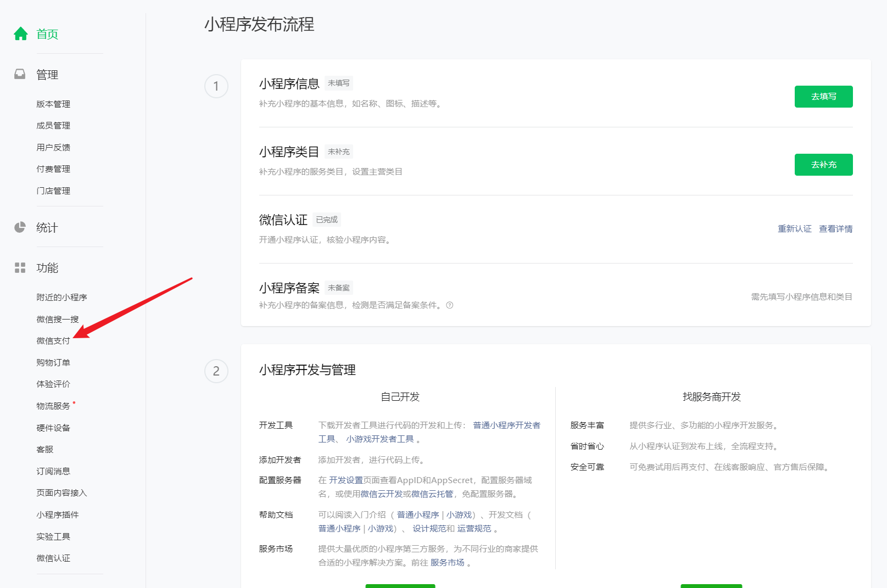Click the green home icon
887x588 pixels.
(21, 34)
